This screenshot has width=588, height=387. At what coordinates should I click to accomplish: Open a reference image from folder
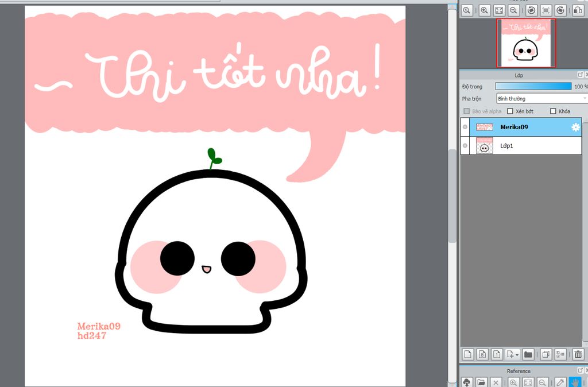(481, 382)
